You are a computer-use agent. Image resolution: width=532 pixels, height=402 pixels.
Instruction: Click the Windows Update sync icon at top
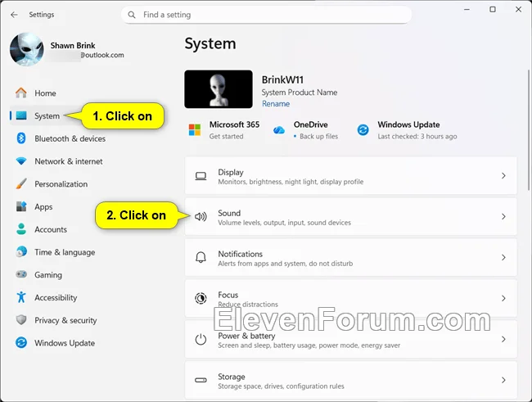click(363, 129)
